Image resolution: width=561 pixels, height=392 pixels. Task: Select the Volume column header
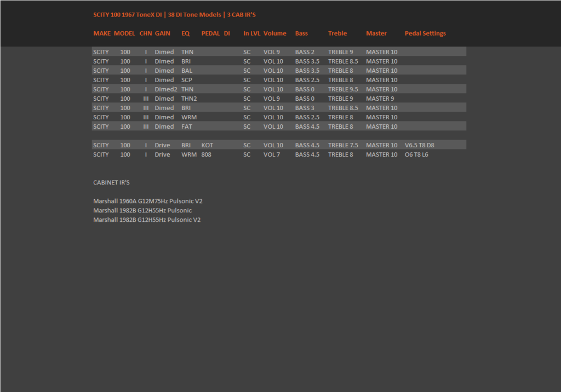pos(275,33)
